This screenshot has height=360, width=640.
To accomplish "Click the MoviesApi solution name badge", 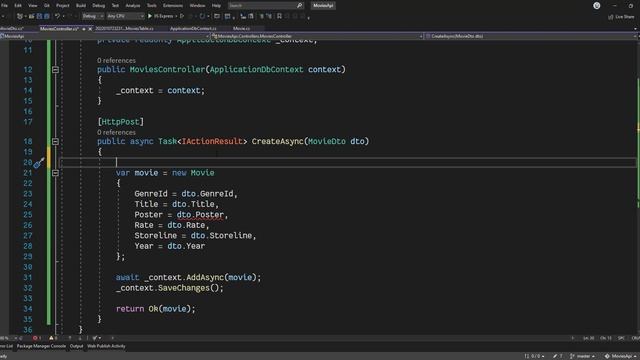I will (x=323, y=6).
